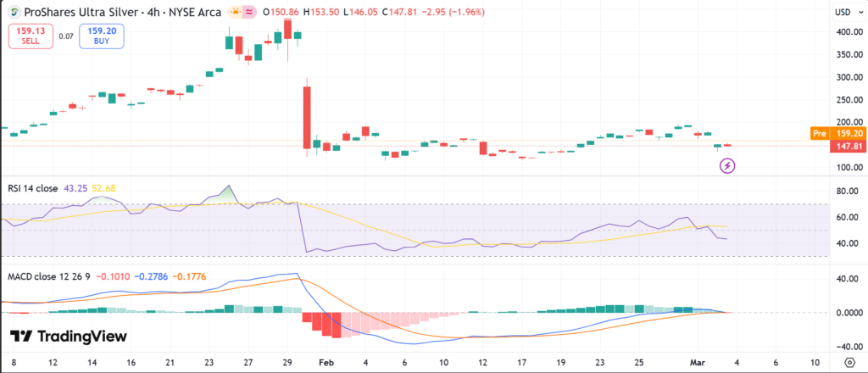
Task: Open the USD currency dropdown
Action: click(x=847, y=12)
